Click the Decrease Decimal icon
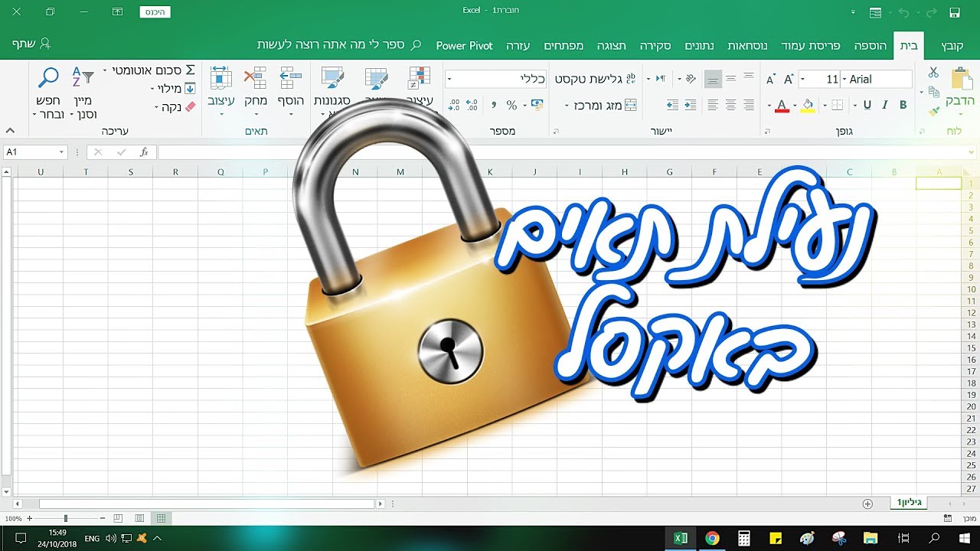Viewport: 980px width, 551px height. click(x=454, y=105)
